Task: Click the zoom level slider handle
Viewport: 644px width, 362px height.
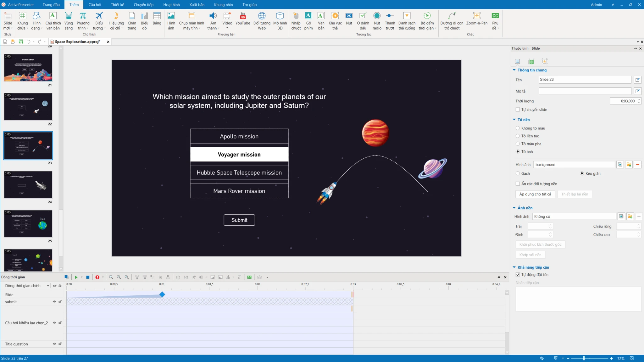Action: click(x=584, y=358)
